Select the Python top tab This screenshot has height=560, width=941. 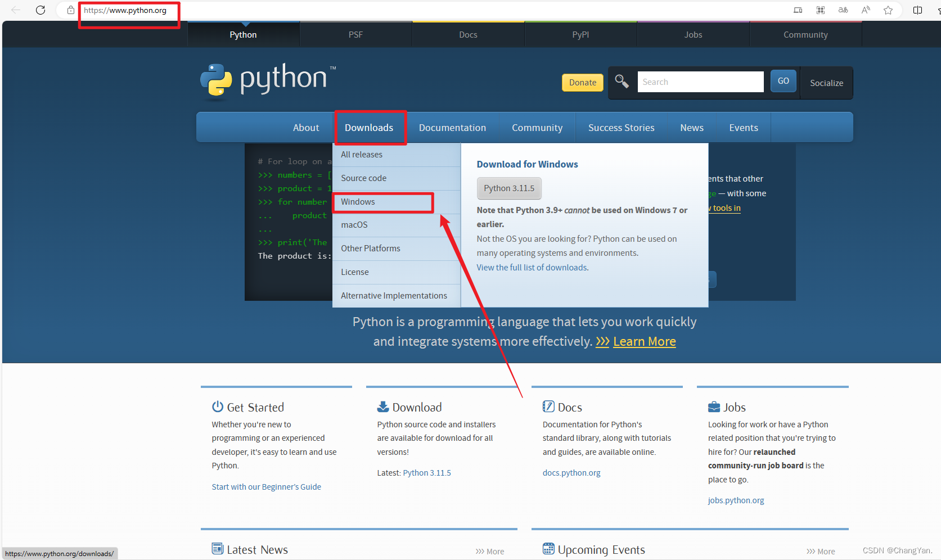[243, 34]
